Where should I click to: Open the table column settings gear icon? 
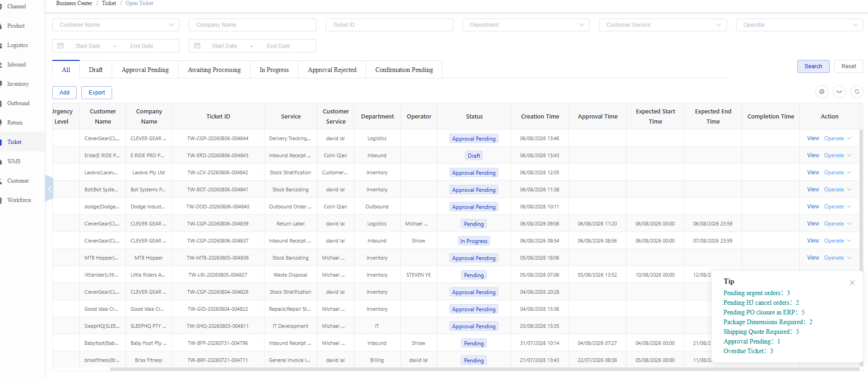(822, 92)
